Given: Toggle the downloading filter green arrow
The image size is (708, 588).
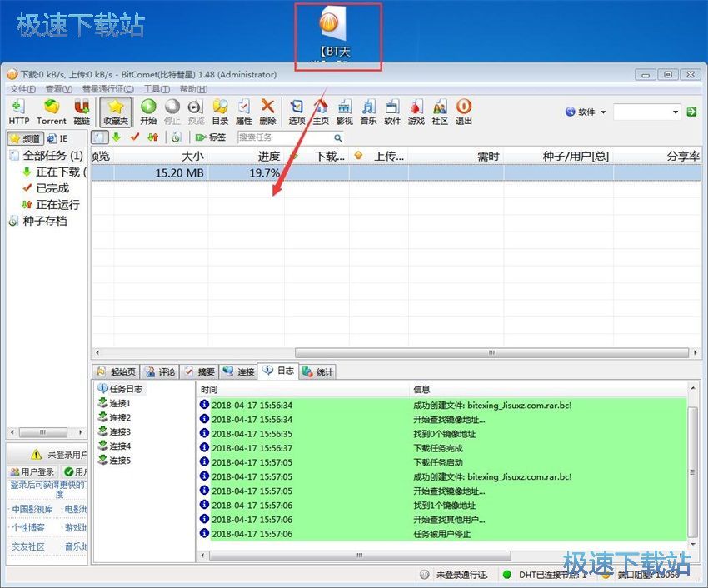Looking at the screenshot, I should [117, 137].
